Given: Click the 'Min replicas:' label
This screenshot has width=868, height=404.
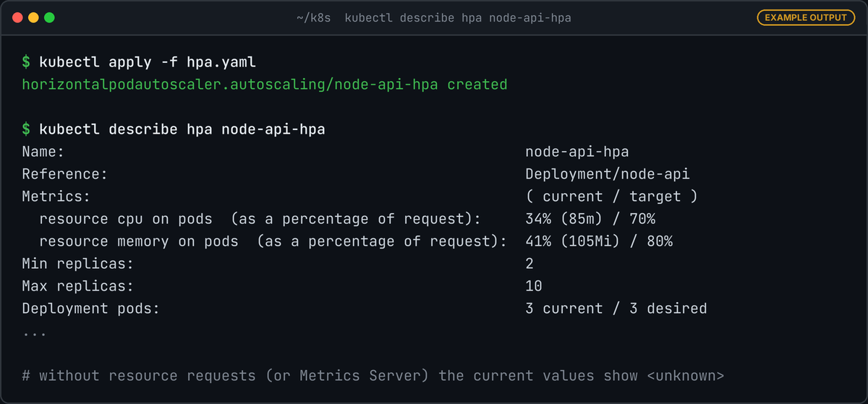Looking at the screenshot, I should 78,264.
